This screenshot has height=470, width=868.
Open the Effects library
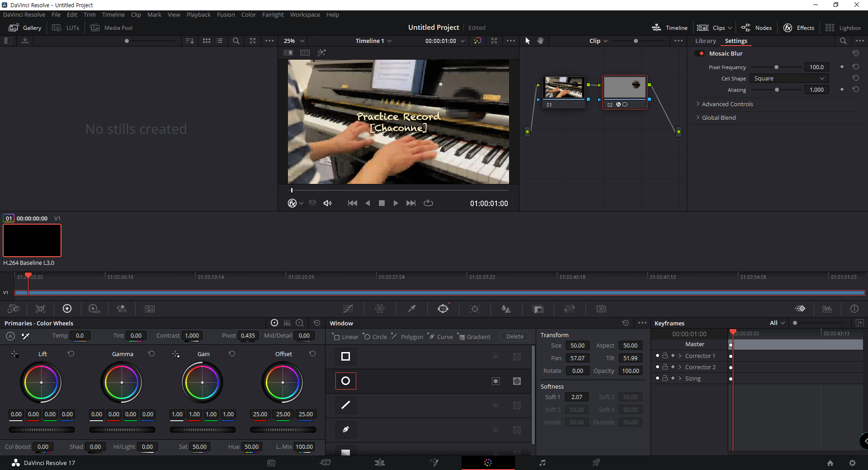799,28
